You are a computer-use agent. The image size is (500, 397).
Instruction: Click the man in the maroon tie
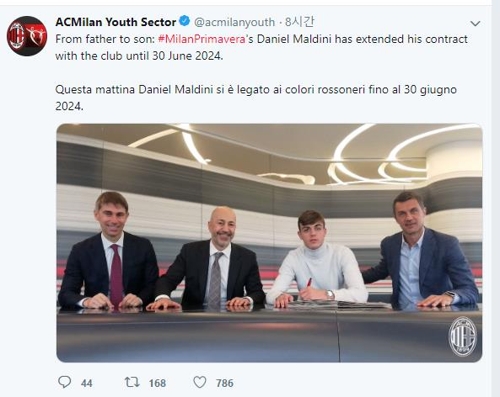tap(108, 252)
